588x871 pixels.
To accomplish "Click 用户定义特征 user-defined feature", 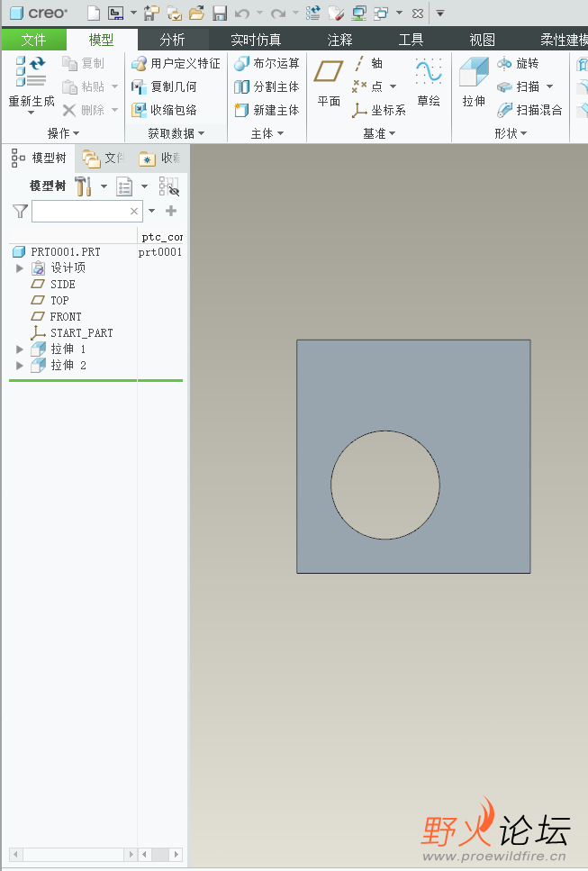I will coord(176,63).
